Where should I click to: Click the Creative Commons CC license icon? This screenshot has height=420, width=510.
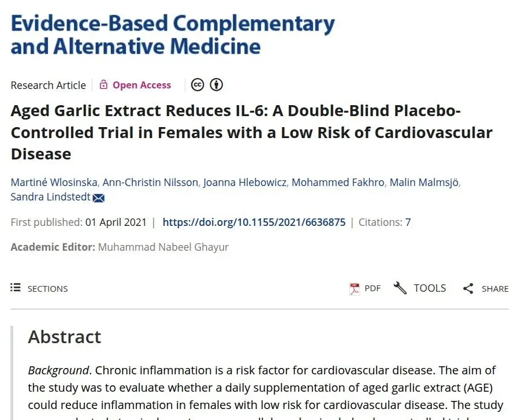click(x=197, y=85)
